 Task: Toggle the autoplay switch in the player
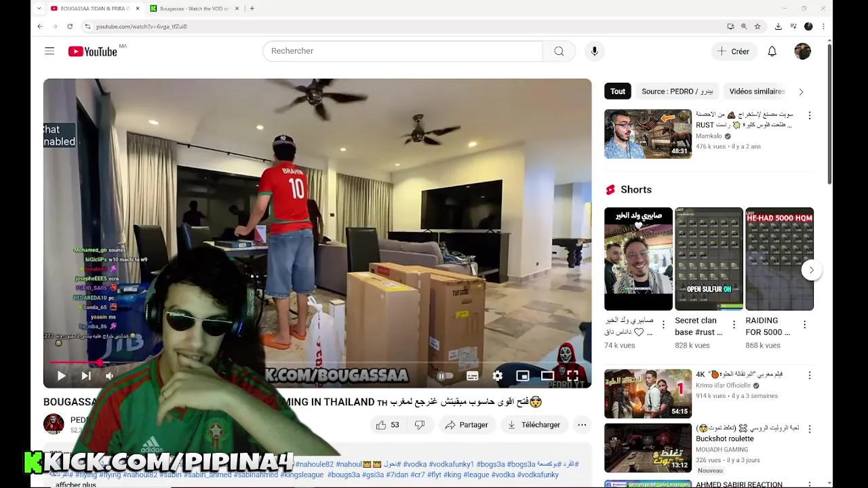tap(445, 375)
